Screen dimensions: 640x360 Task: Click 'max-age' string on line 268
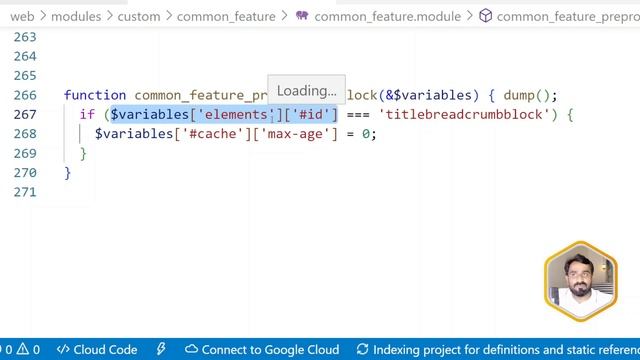click(x=295, y=134)
